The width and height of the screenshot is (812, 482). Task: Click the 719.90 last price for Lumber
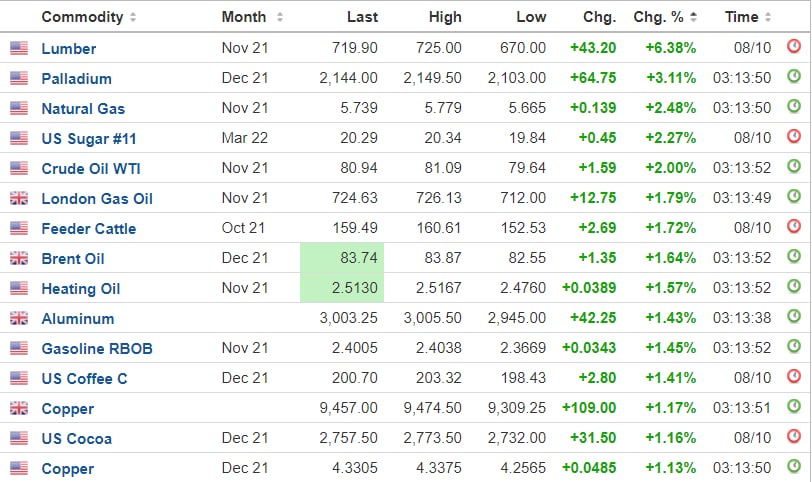click(x=355, y=48)
